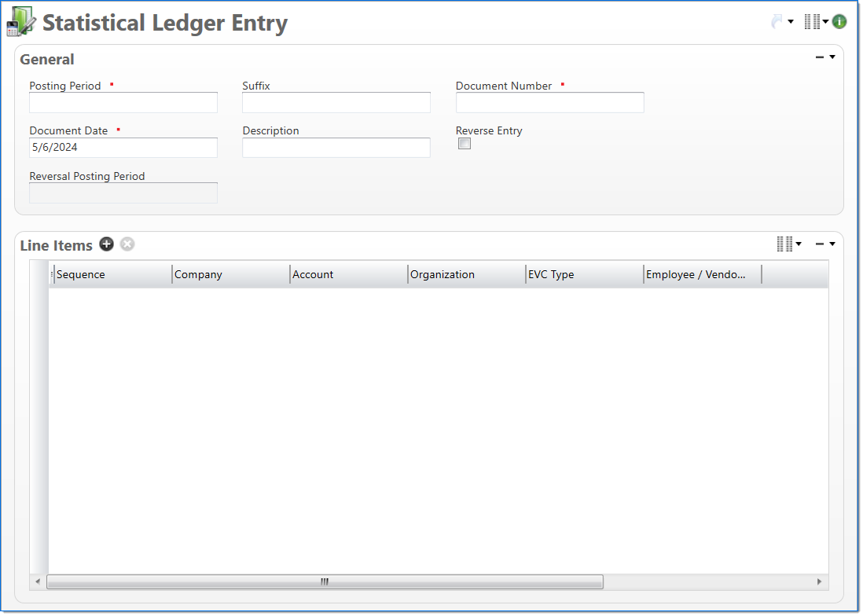Click the Statistical Ledger Entry title icon
The height and width of the screenshot is (616, 863).
(x=21, y=22)
